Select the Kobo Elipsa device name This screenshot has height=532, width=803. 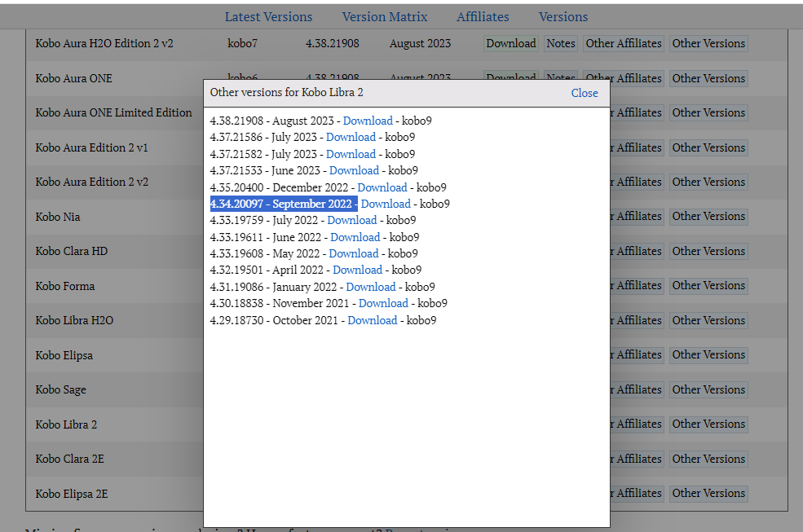64,355
